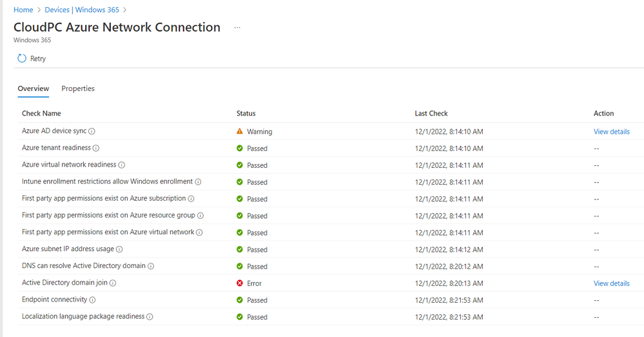Click the Retry refresh icon
The width and height of the screenshot is (644, 337).
coord(22,59)
